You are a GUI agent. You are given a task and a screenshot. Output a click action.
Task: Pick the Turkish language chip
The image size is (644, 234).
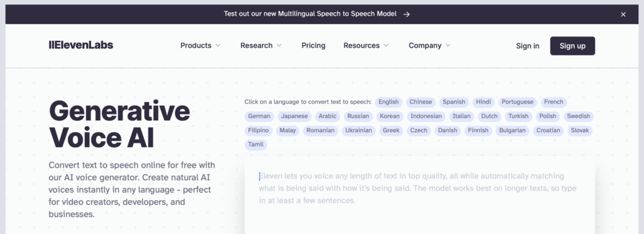point(518,116)
